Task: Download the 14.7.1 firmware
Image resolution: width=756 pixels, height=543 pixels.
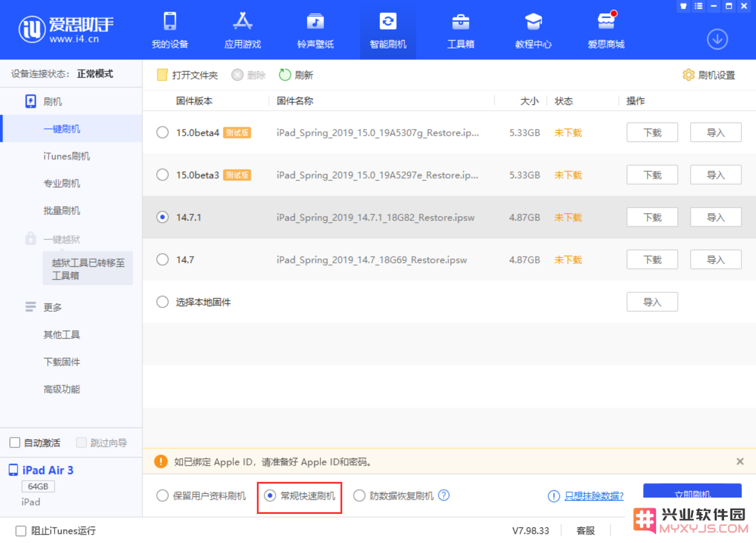Action: [x=652, y=217]
